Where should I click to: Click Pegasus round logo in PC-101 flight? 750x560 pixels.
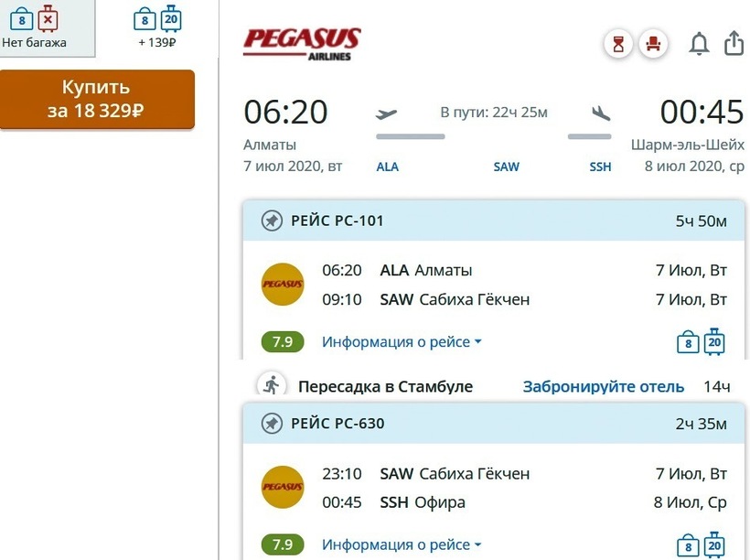[x=283, y=285]
